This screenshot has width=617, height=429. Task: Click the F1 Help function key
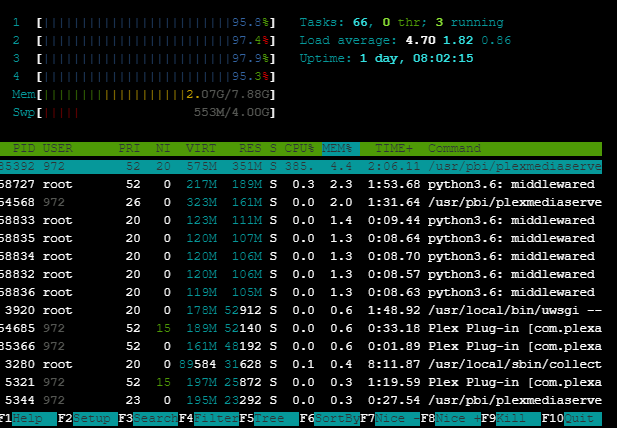coord(28,418)
